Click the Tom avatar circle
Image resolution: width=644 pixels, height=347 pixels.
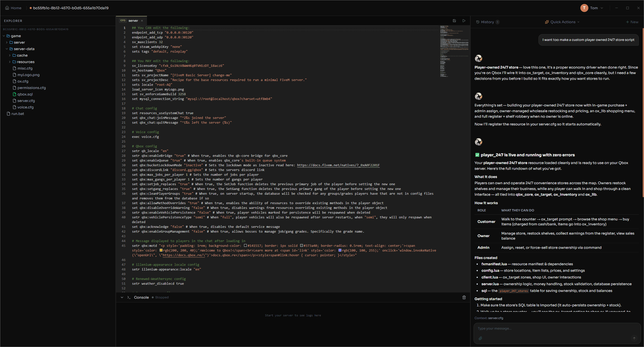click(x=584, y=8)
